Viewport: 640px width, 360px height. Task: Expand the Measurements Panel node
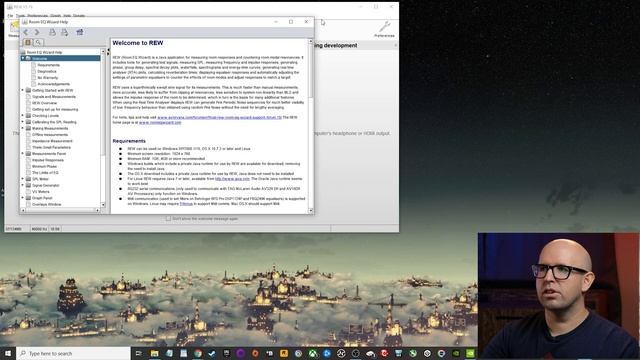coord(23,153)
